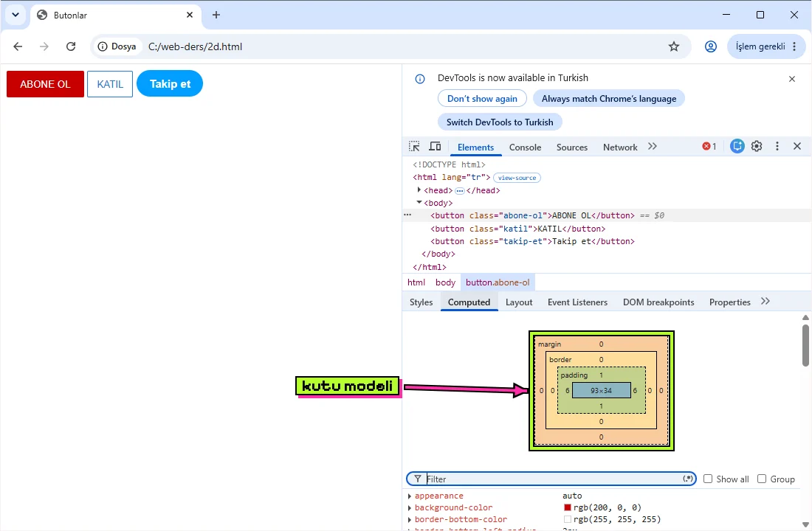
Task: Expand the background-color computed property
Action: click(x=410, y=507)
